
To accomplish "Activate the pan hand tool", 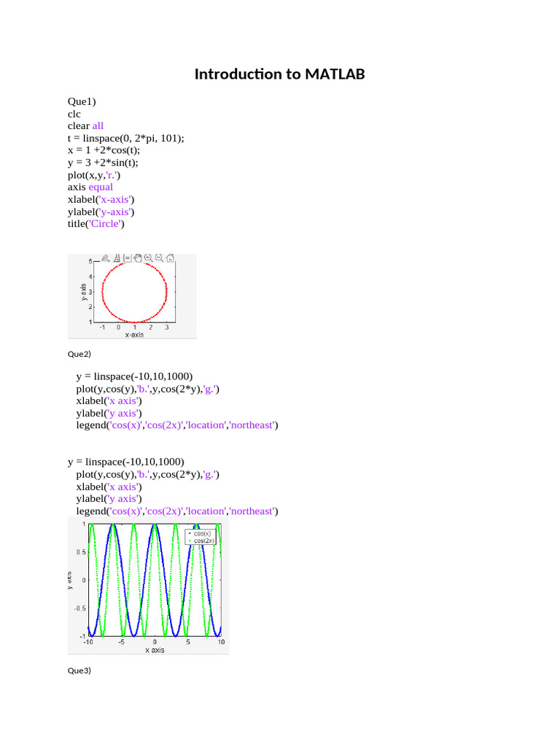I will (138, 258).
